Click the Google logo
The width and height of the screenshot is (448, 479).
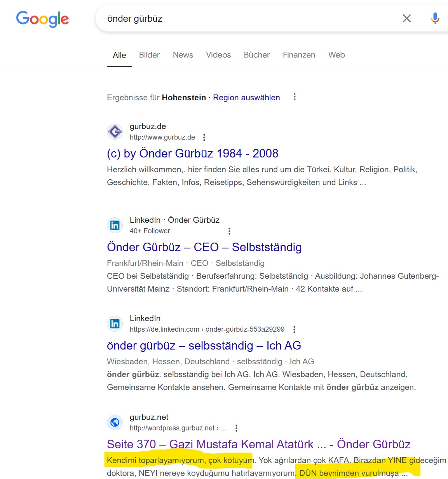42,19
